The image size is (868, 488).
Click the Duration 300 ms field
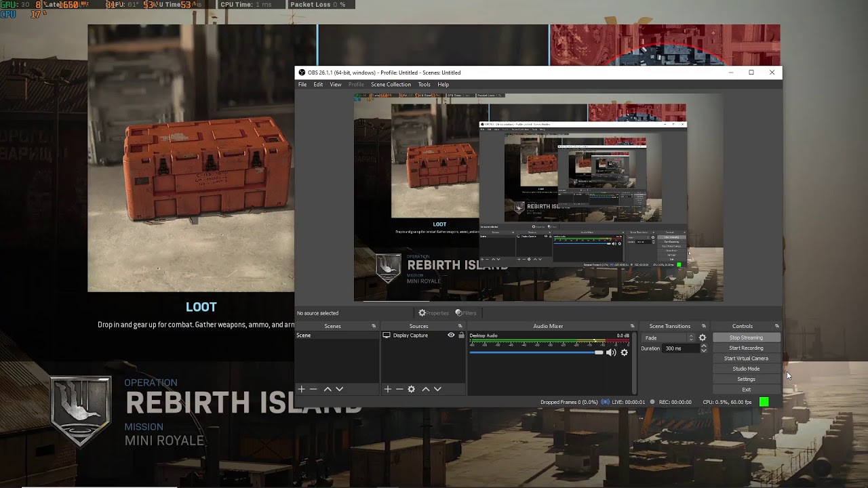(x=681, y=348)
